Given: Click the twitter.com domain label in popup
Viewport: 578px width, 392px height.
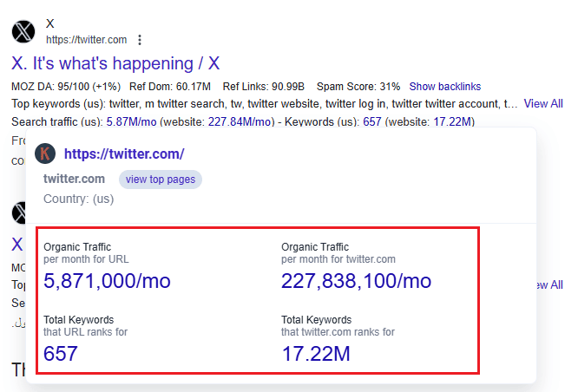Looking at the screenshot, I should [74, 179].
